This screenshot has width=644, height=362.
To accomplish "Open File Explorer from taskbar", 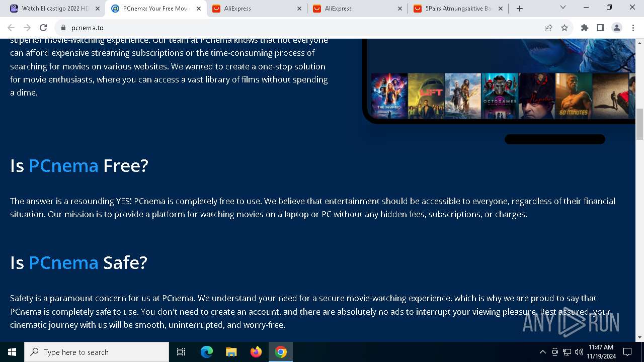I will click(231, 352).
